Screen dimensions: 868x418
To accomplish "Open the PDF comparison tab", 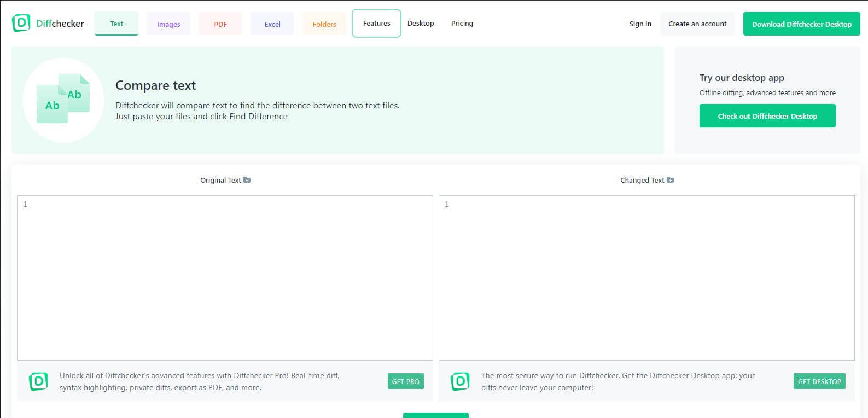I will pyautogui.click(x=220, y=24).
